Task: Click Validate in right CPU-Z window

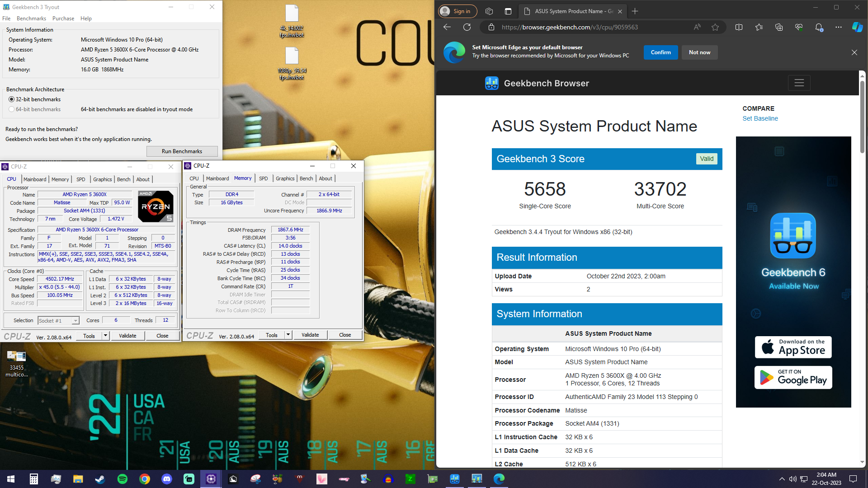Action: click(x=310, y=335)
